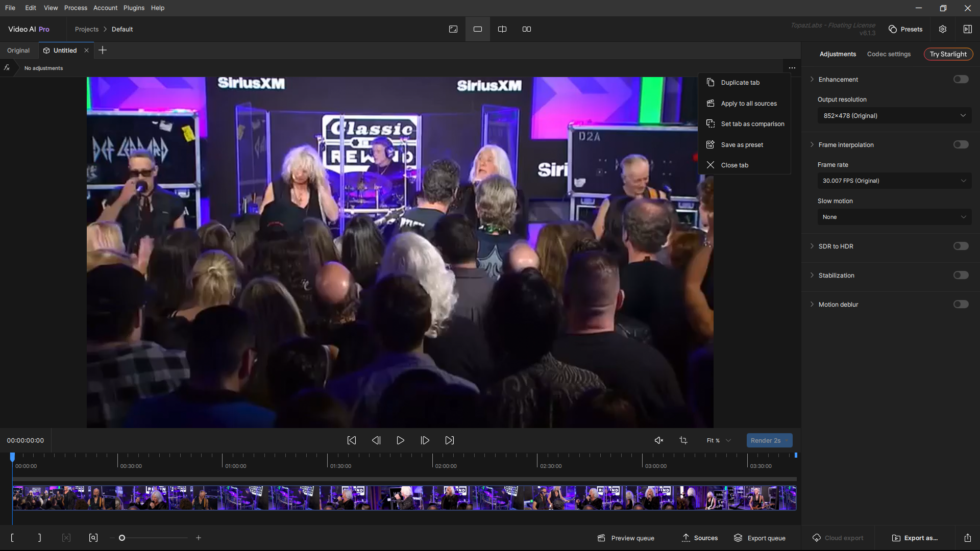This screenshot has height=551, width=980.
Task: Open the Plugins menu
Action: (134, 8)
